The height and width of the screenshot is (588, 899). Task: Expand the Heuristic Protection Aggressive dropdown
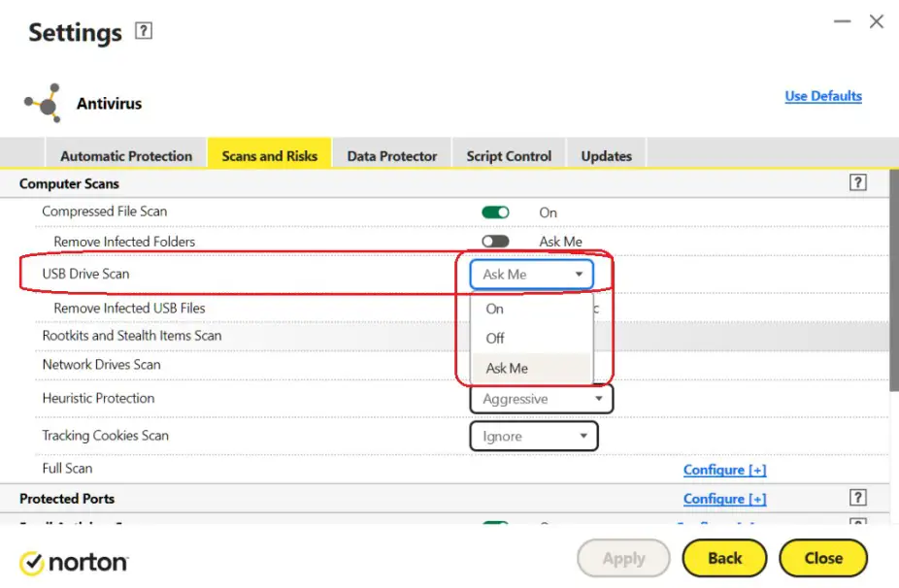click(541, 399)
